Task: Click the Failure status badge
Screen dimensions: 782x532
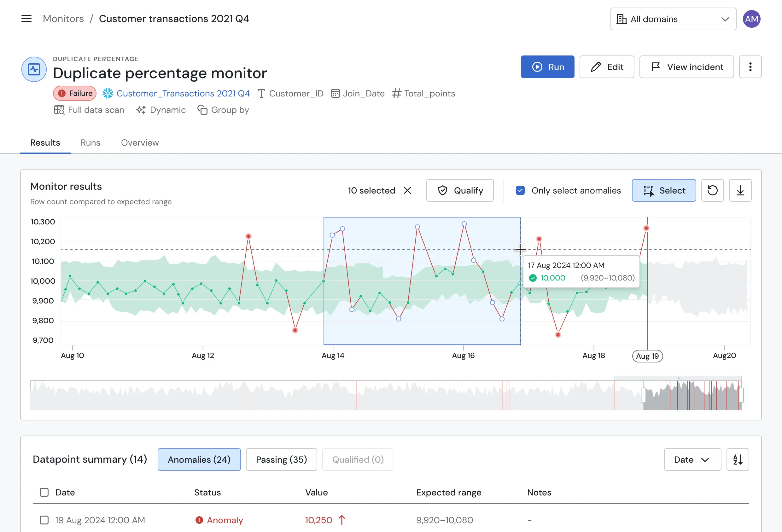Action: [x=75, y=94]
